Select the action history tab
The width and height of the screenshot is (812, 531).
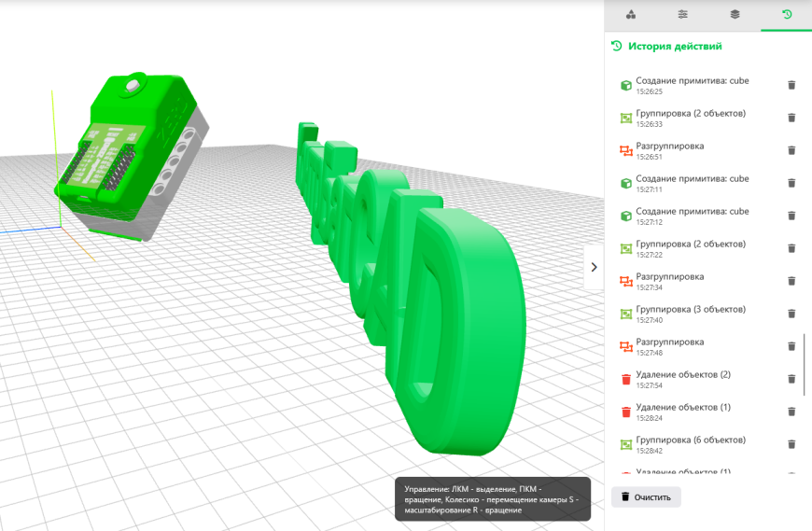click(786, 15)
